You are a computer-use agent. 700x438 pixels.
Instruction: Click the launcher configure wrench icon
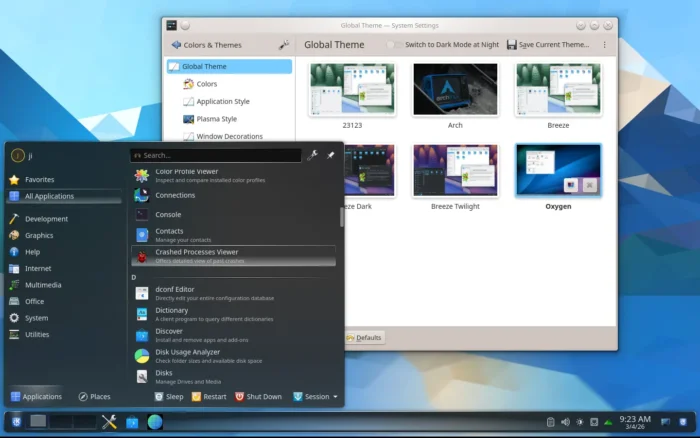click(x=313, y=155)
